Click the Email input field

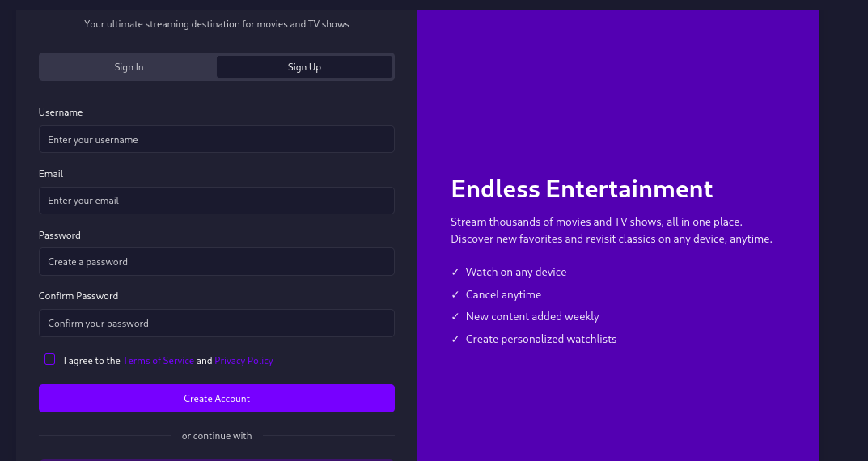pos(216,201)
